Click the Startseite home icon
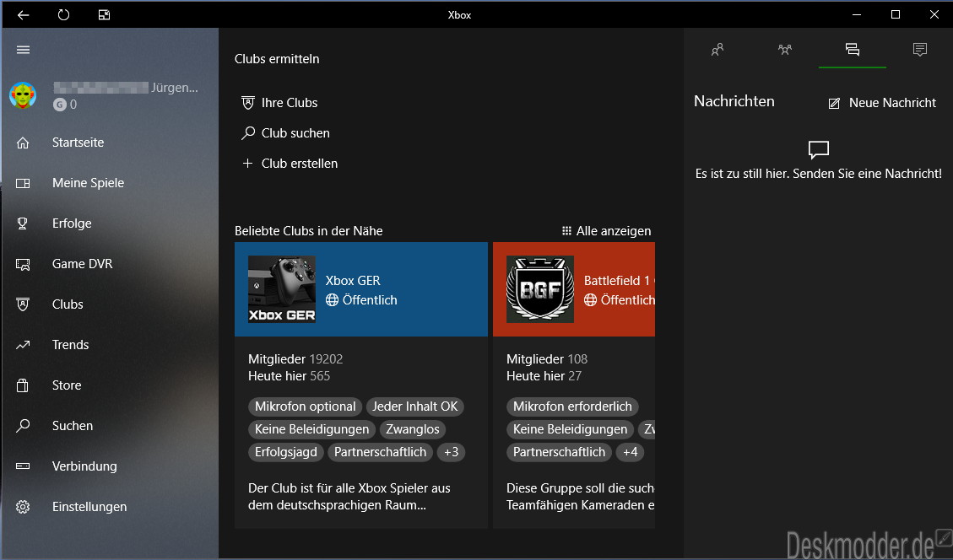 click(x=23, y=143)
